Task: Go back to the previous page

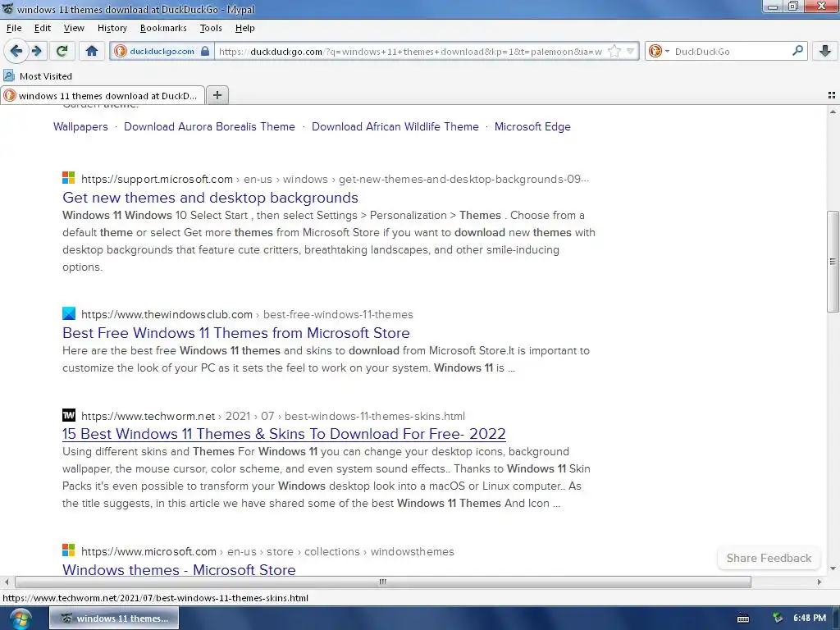Action: tap(16, 51)
